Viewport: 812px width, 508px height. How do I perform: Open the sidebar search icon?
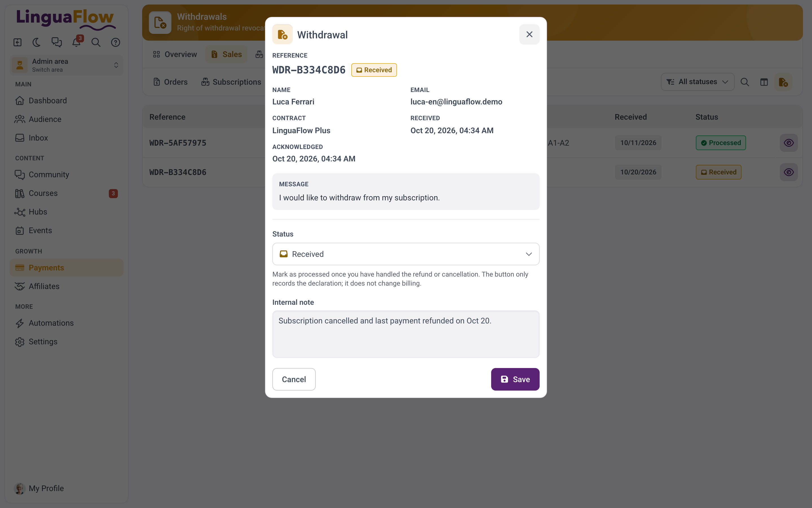pyautogui.click(x=96, y=42)
